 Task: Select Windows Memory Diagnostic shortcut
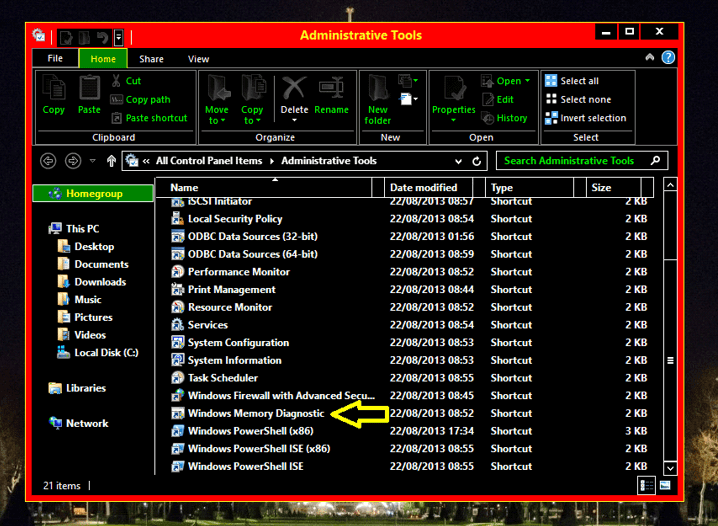[x=255, y=413]
